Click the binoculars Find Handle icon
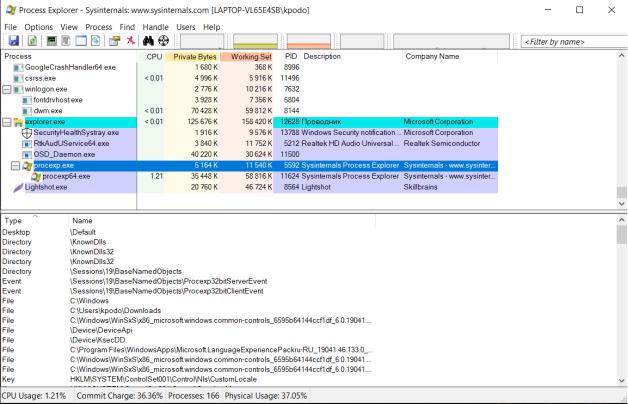628x404 pixels. (x=148, y=41)
